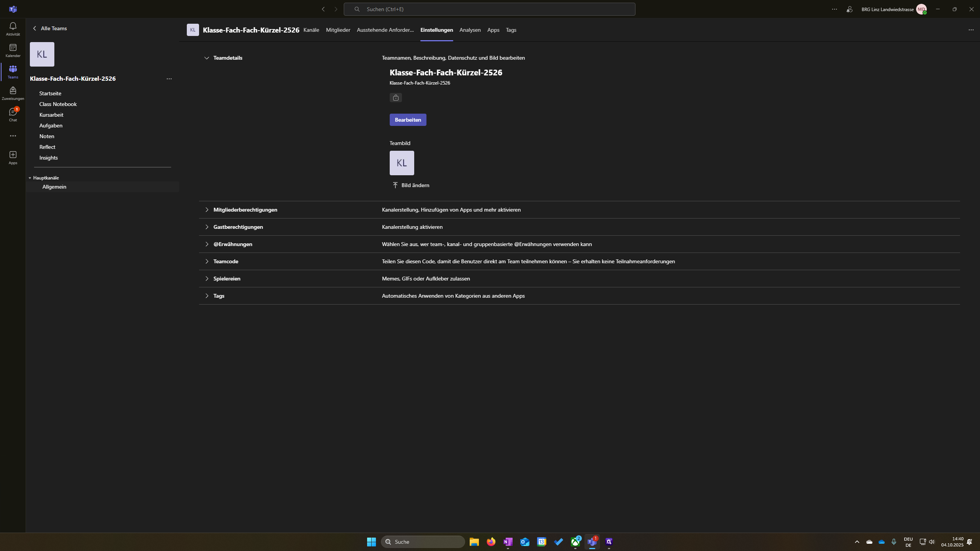980x551 pixels.
Task: Click the Bearbeiten button
Action: click(x=407, y=119)
